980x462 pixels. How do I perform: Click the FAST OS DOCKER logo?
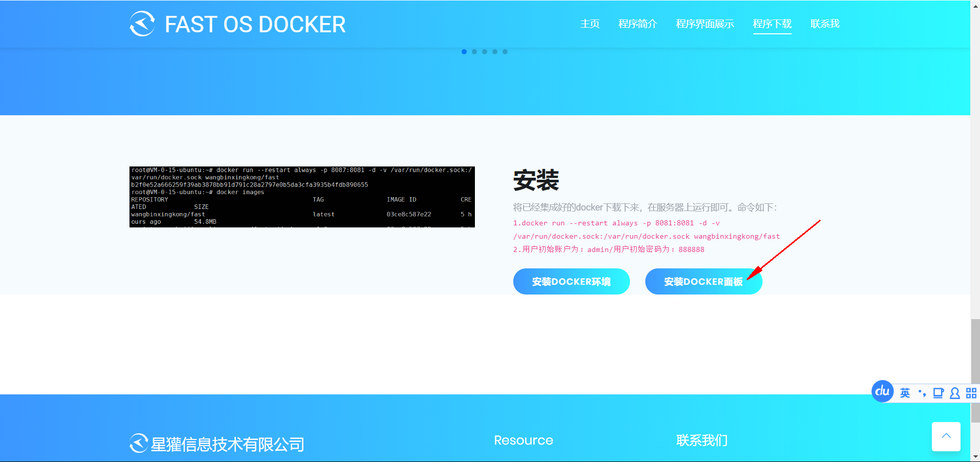click(237, 24)
